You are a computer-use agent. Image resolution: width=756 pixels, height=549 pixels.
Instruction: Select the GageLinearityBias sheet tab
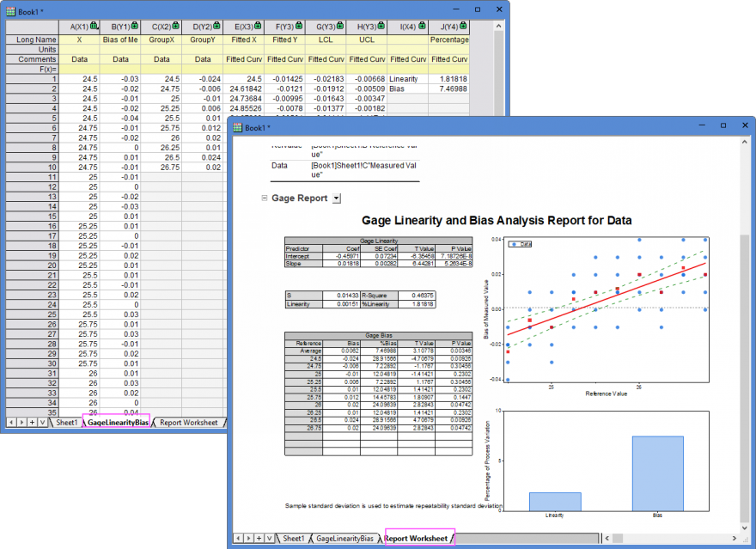pos(116,422)
